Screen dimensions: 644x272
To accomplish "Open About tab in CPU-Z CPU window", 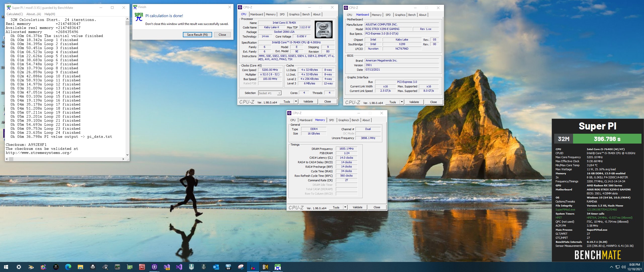I will (317, 14).
